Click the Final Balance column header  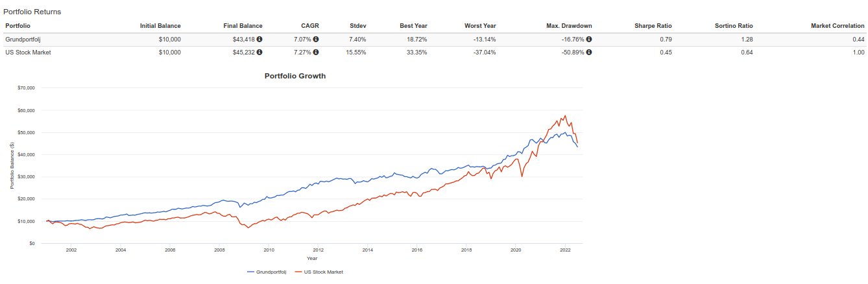click(243, 26)
